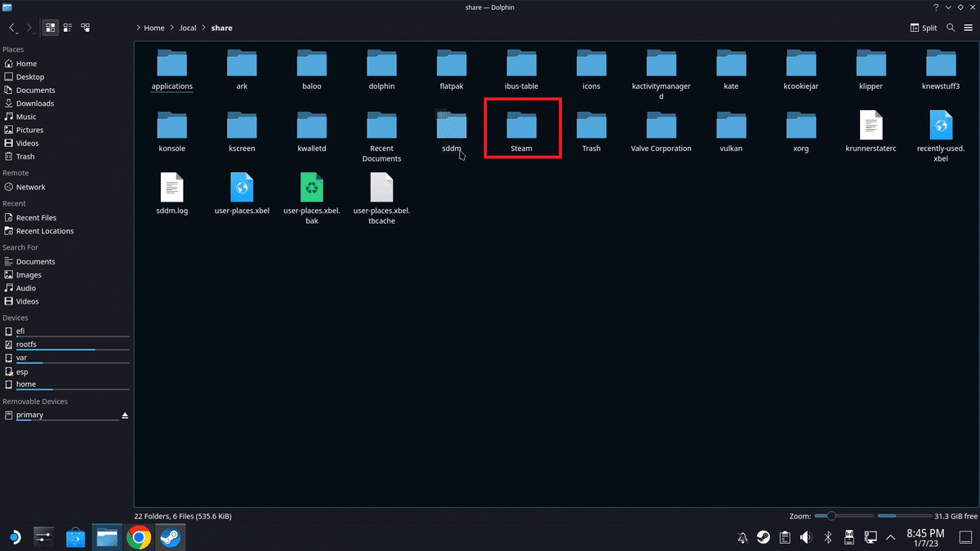Screen dimensions: 980x551
Task: Open the search magnifier
Action: point(951,28)
